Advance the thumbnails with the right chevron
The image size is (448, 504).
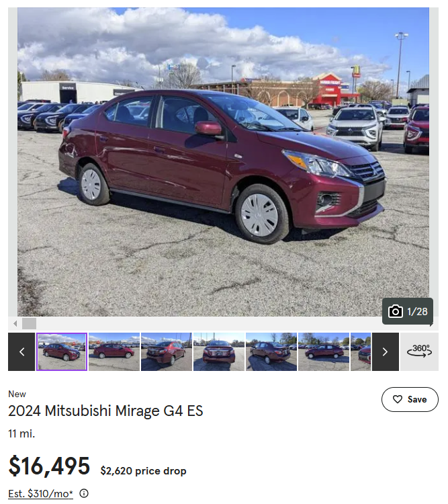click(x=386, y=351)
